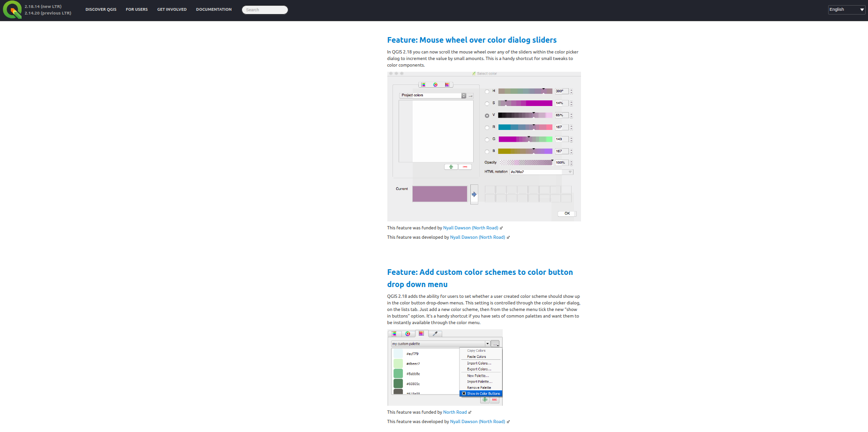Click the saturation 14% value stepper

[571, 104]
